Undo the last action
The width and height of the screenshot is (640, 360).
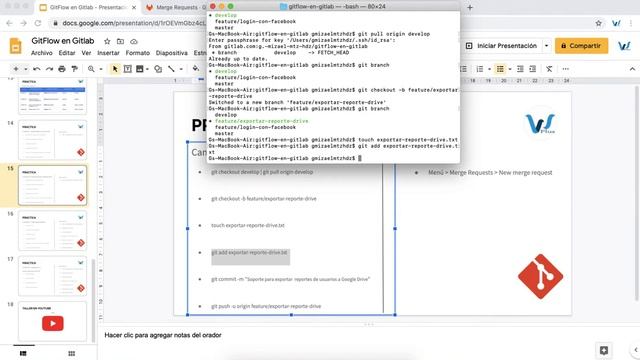tap(37, 69)
